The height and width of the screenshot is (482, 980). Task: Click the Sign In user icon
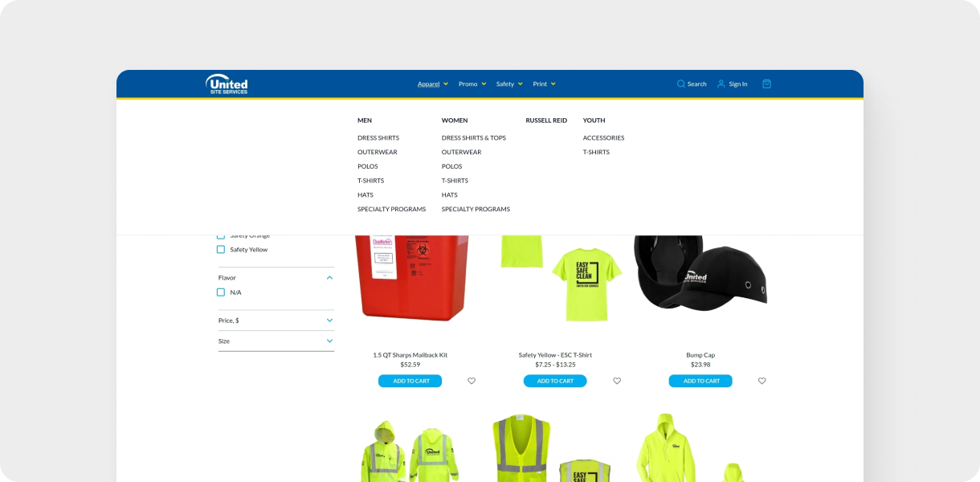pos(721,84)
